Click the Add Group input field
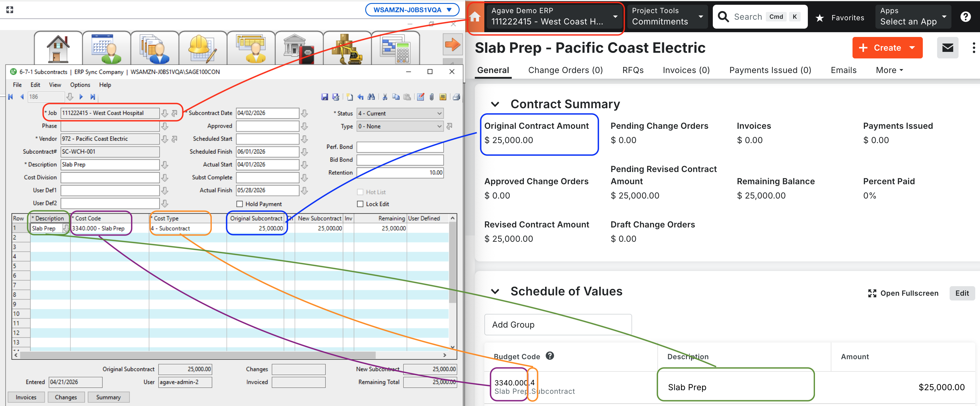 (558, 325)
